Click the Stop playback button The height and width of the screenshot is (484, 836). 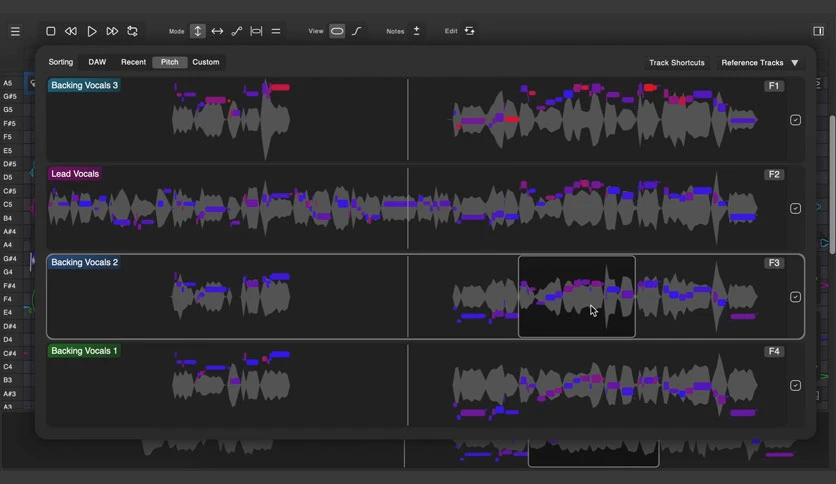[51, 31]
